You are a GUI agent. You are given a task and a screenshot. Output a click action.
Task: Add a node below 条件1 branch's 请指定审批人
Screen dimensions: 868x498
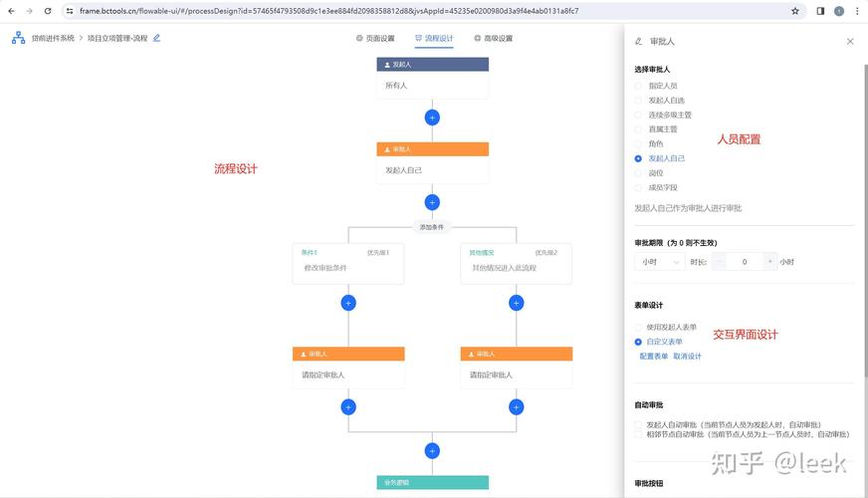tap(348, 407)
